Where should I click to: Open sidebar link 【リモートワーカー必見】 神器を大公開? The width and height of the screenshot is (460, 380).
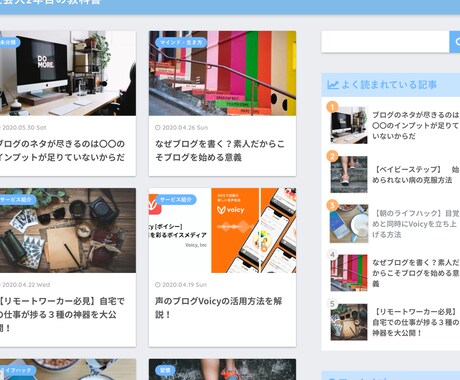[416, 322]
